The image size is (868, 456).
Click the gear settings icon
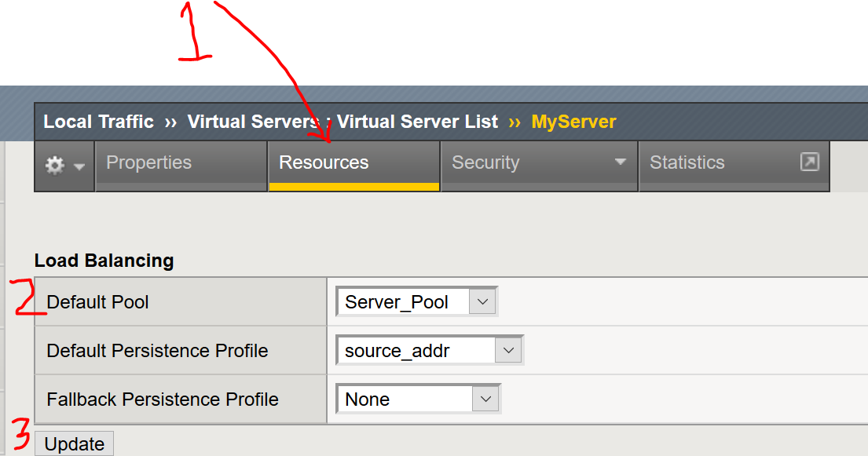(x=54, y=166)
